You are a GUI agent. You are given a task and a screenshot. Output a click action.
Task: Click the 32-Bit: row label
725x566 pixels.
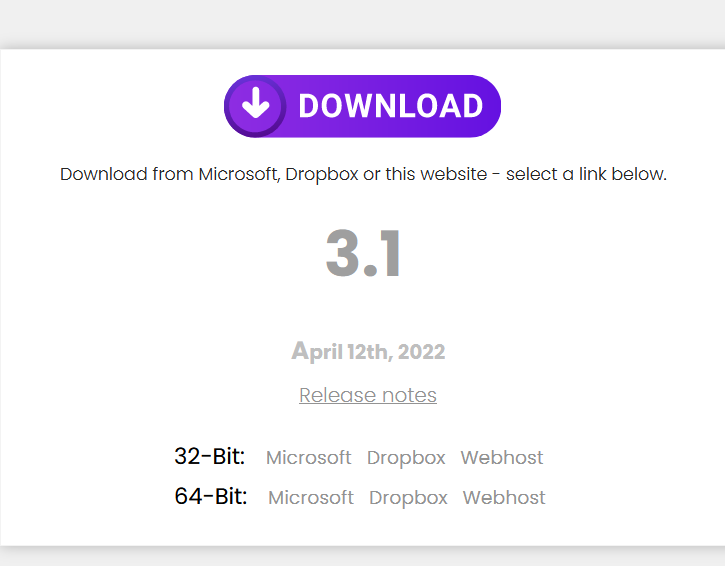pyautogui.click(x=209, y=456)
